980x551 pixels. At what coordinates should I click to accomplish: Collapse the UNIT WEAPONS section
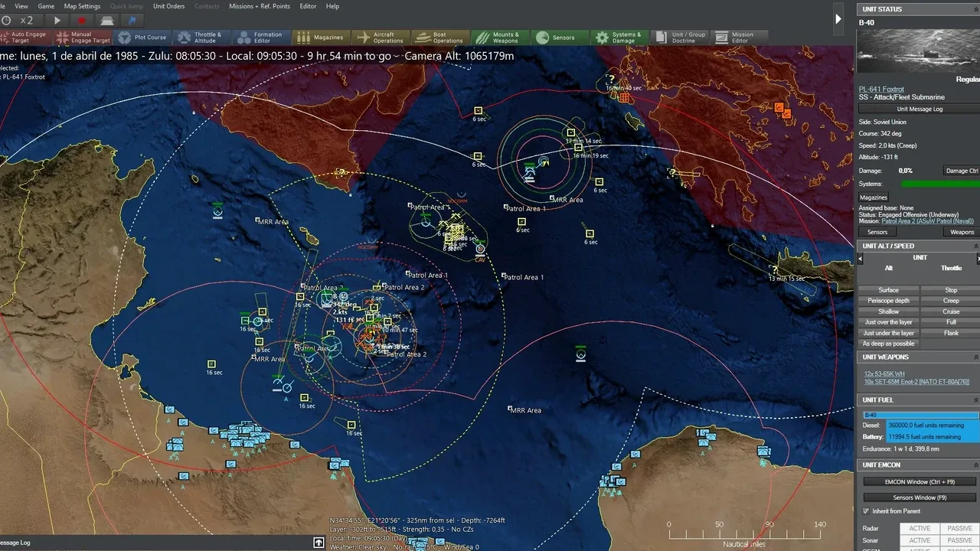pyautogui.click(x=975, y=357)
